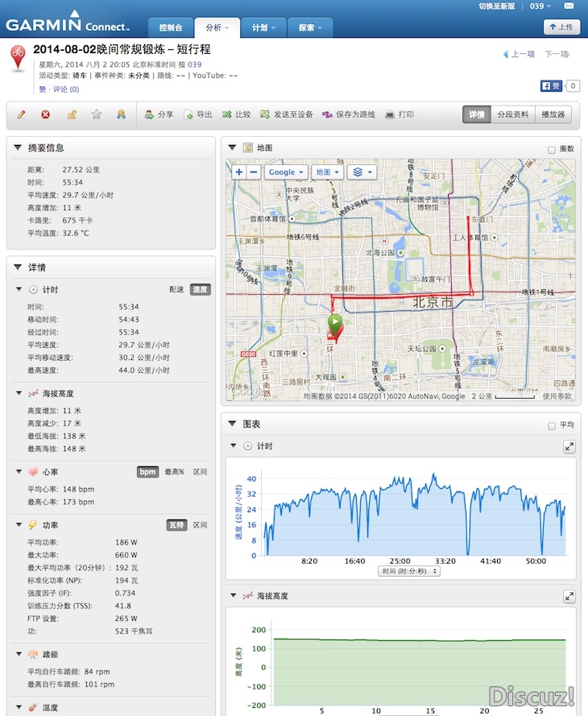The height and width of the screenshot is (716, 588).
Task: Select bpm heart rate display
Action: click(147, 472)
